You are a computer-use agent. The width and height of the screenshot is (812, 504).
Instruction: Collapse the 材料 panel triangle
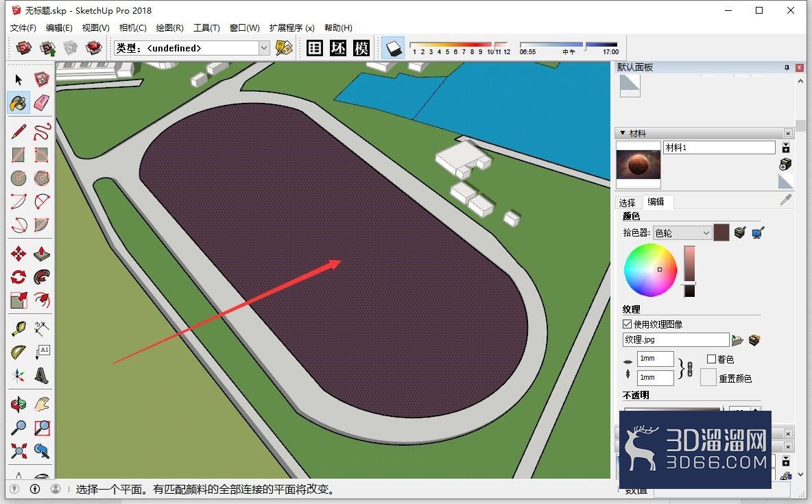pyautogui.click(x=623, y=133)
